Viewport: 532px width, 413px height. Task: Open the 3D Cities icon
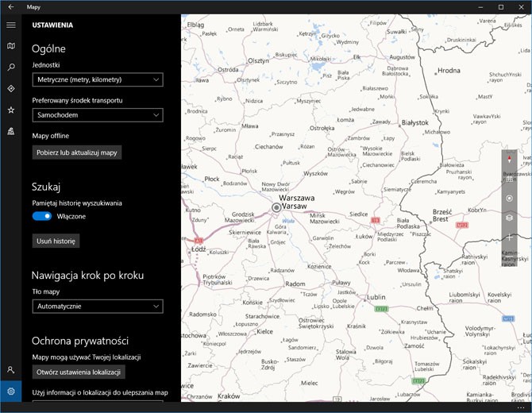(11, 131)
